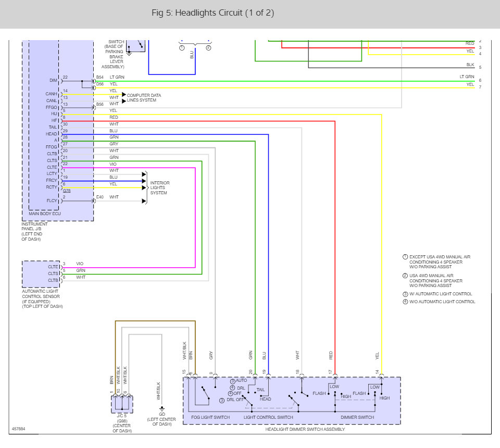Click the 'Fig 5: Headlights Circuit (1 of 2)' title

tap(213, 13)
